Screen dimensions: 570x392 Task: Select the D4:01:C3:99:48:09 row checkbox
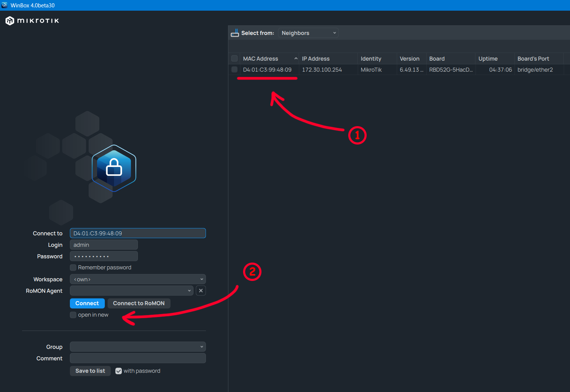(234, 70)
